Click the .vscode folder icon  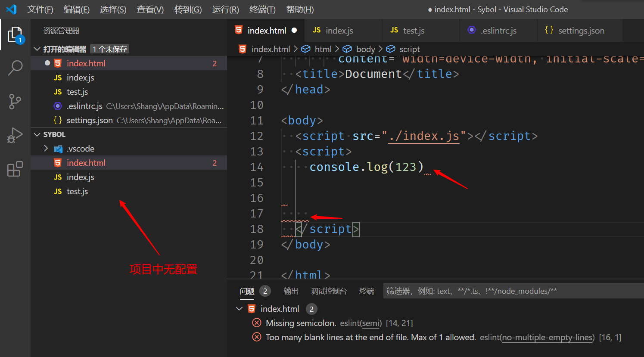(x=58, y=149)
